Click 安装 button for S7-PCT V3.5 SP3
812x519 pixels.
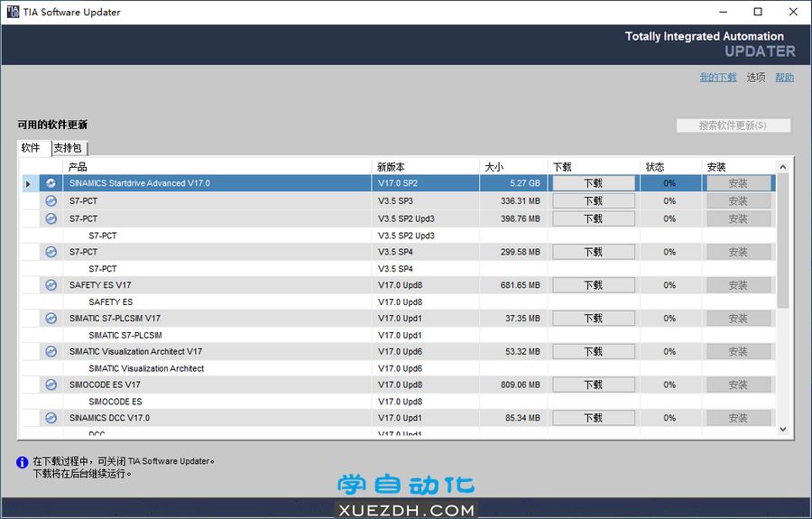(738, 201)
